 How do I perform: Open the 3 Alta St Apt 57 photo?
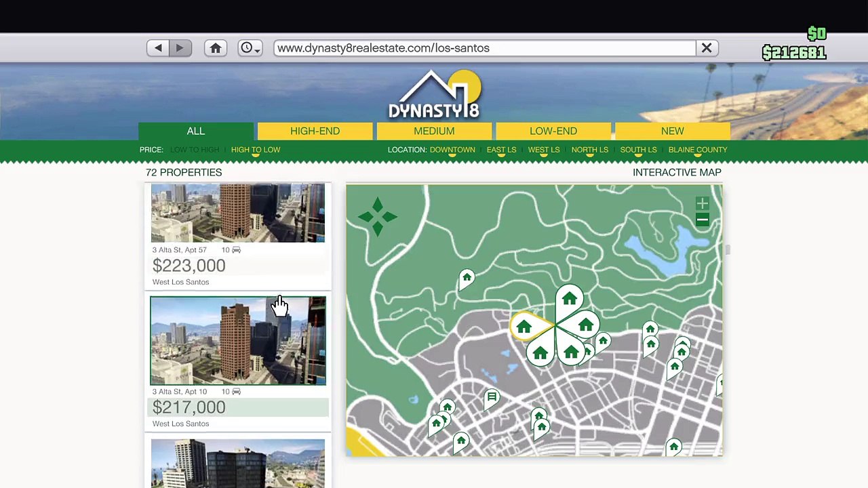(x=238, y=213)
